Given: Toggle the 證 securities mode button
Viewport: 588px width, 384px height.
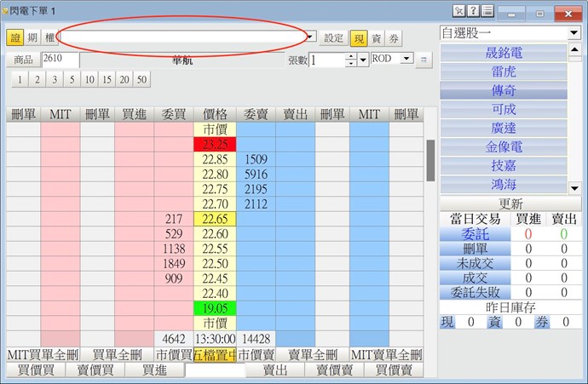Looking at the screenshot, I should click(14, 37).
